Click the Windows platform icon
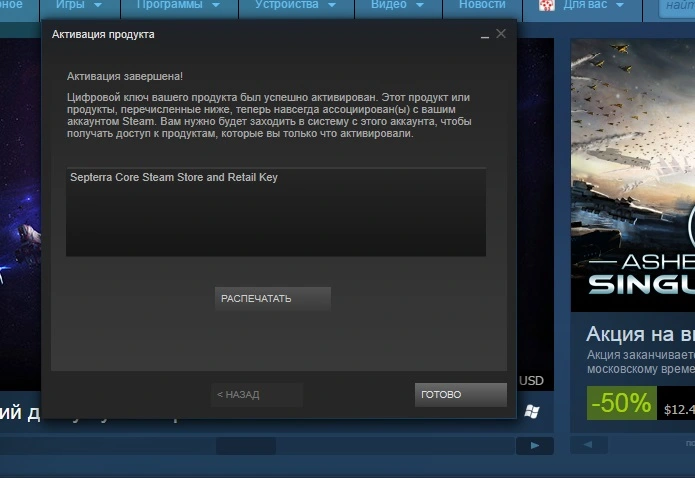 (532, 412)
